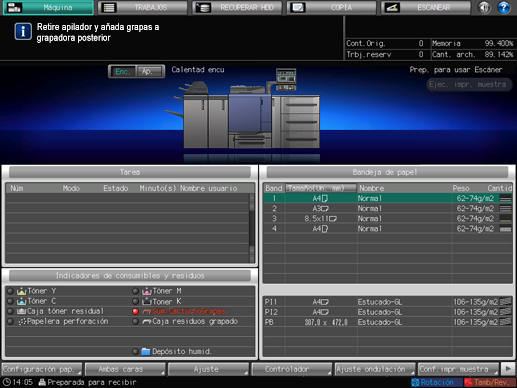Open Ajuste ondulación menu
Screen dimensions: 517x388
(375, 369)
